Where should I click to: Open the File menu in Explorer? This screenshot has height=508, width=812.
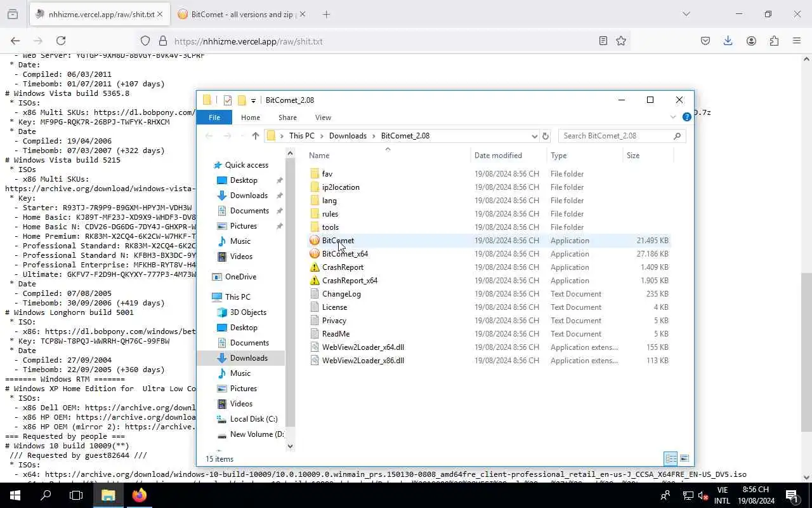[x=214, y=117]
